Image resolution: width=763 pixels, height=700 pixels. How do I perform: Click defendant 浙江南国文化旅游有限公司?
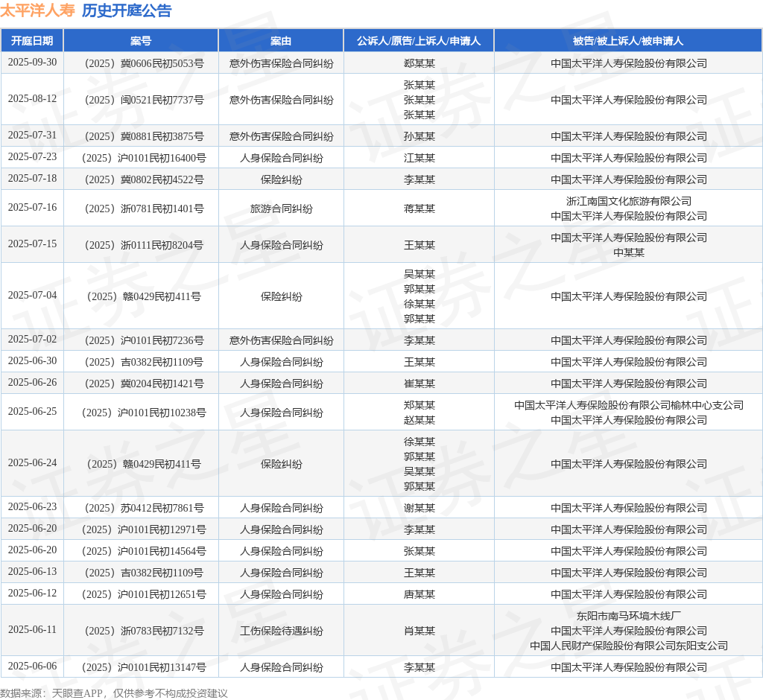coord(629,201)
